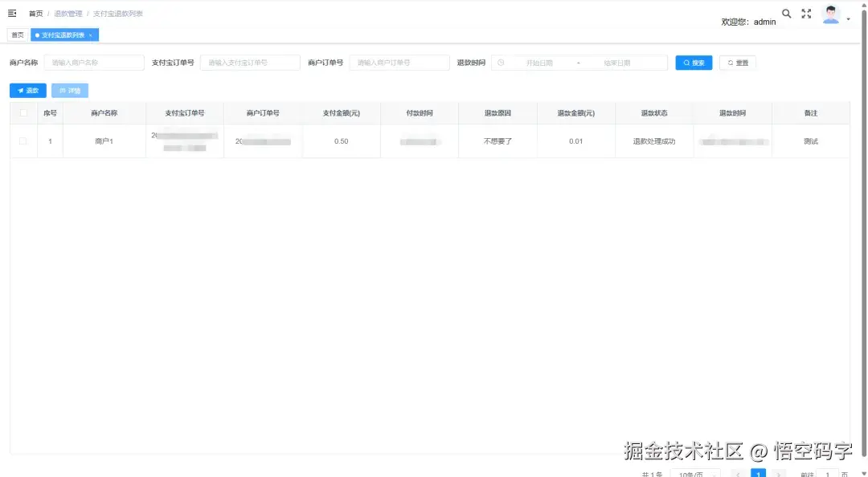The height and width of the screenshot is (477, 868).
Task: Click the 搜索 search button
Action: (693, 62)
